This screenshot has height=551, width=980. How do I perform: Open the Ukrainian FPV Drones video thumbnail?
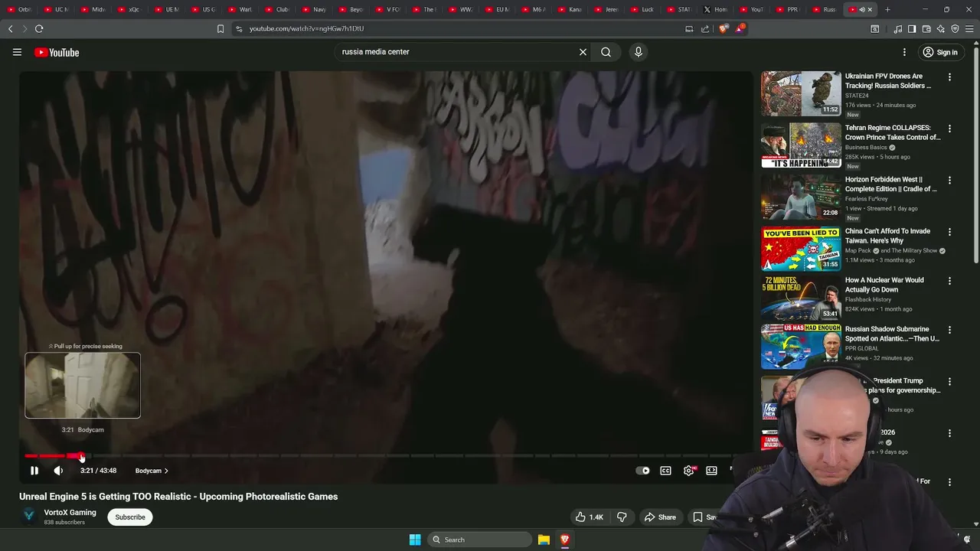[801, 93]
